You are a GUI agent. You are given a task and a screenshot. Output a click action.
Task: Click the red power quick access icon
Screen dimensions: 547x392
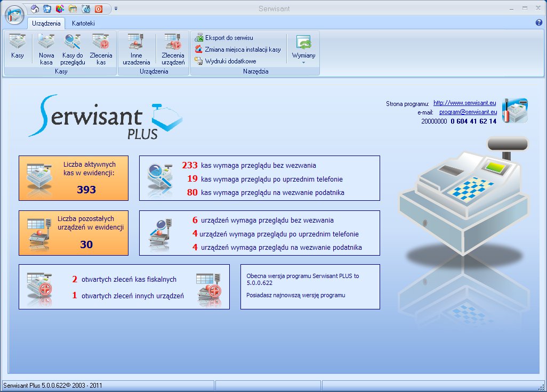(99, 9)
